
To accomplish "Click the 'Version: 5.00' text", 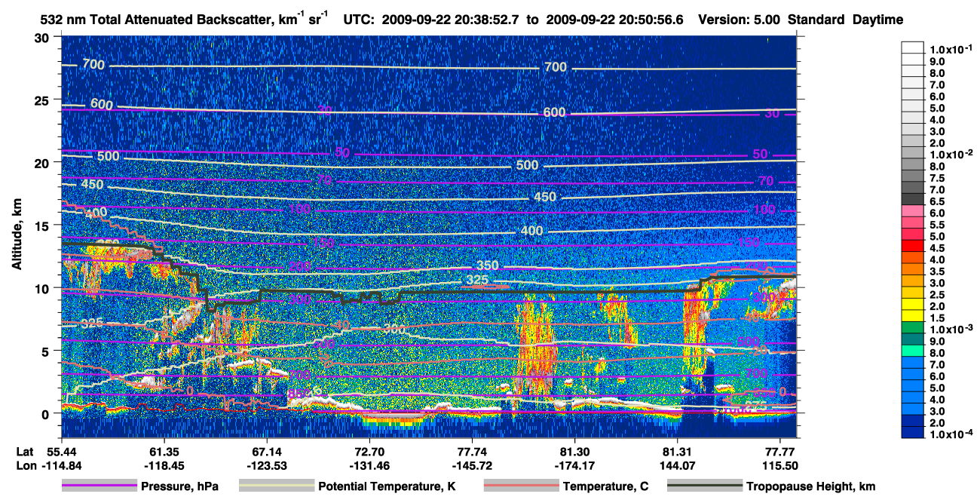I will [740, 20].
